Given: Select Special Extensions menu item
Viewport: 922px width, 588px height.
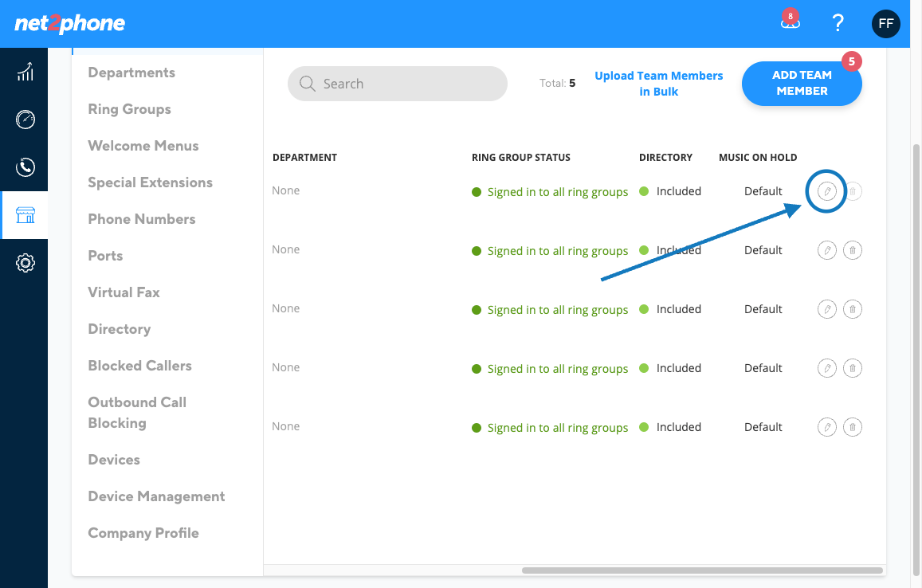Looking at the screenshot, I should tap(151, 182).
